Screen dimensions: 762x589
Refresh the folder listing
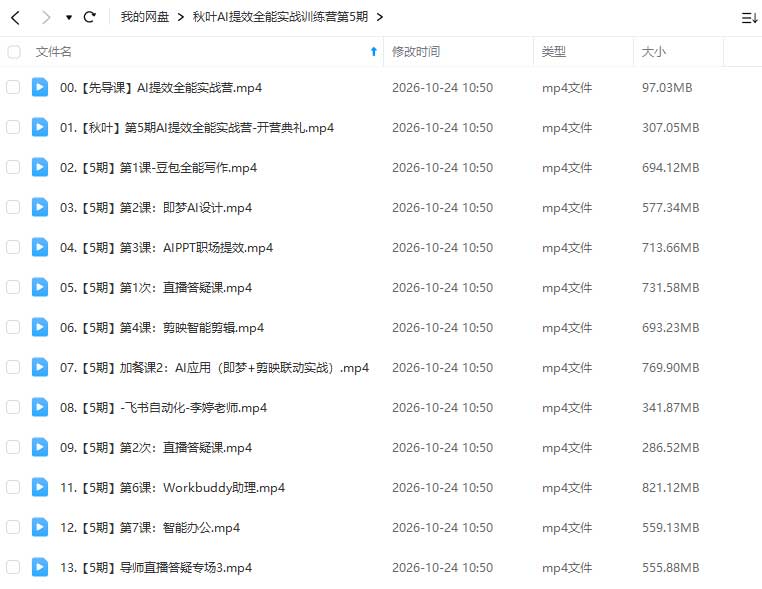pos(89,17)
